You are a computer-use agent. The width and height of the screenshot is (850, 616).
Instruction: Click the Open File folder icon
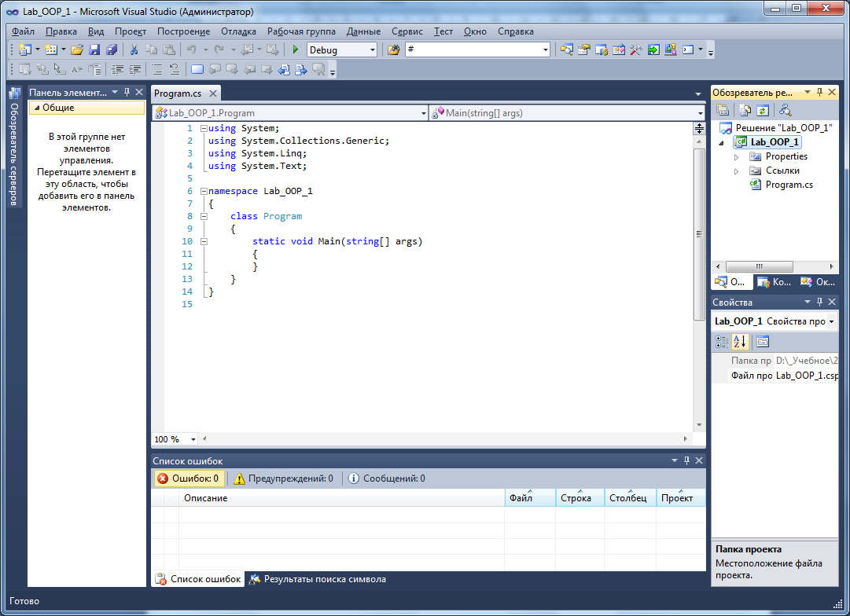tap(77, 49)
